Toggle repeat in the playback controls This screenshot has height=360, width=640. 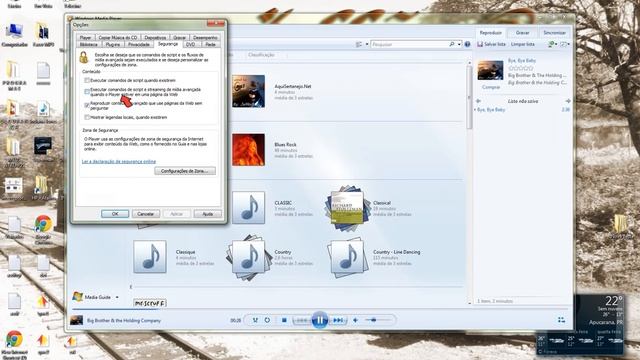(x=267, y=320)
